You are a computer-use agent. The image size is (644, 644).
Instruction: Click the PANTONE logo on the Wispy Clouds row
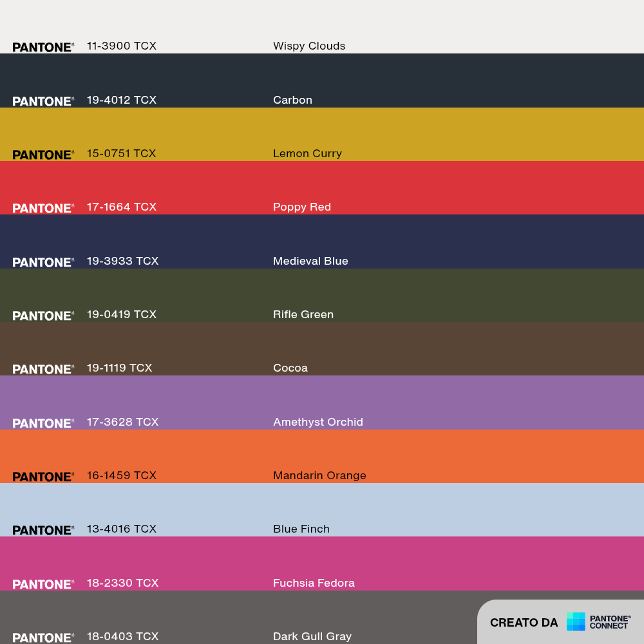click(43, 47)
